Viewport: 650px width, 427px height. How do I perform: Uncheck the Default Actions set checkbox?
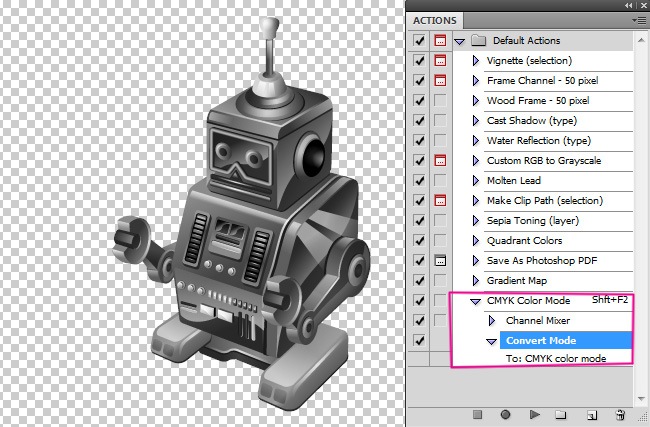(x=419, y=41)
